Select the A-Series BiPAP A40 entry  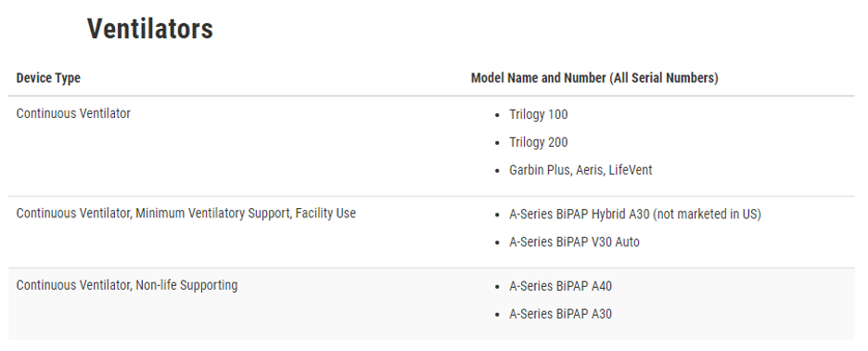[560, 287]
